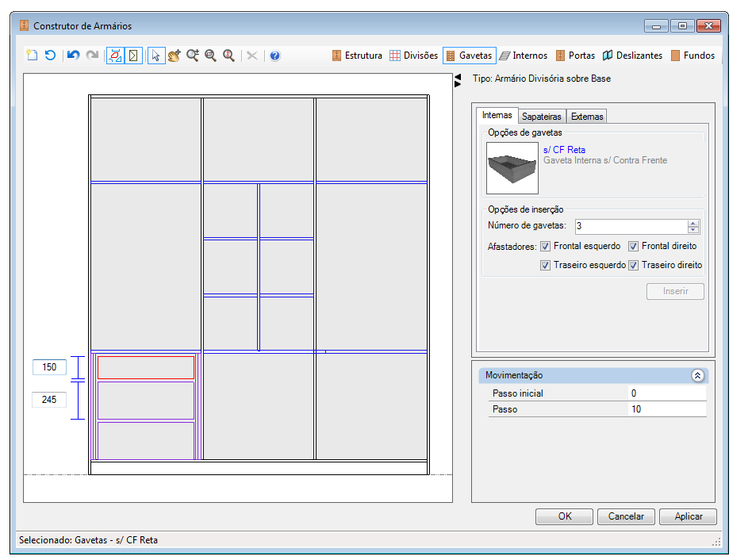Toggle Traseiro esquerdo checkbox
This screenshot has width=752, height=560.
pos(545,265)
